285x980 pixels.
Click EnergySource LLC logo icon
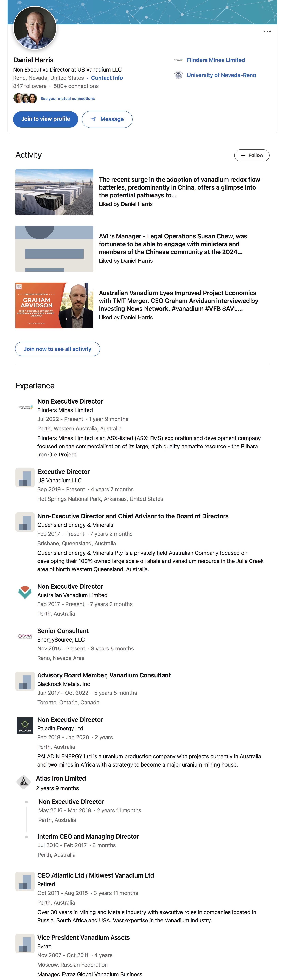(x=25, y=636)
